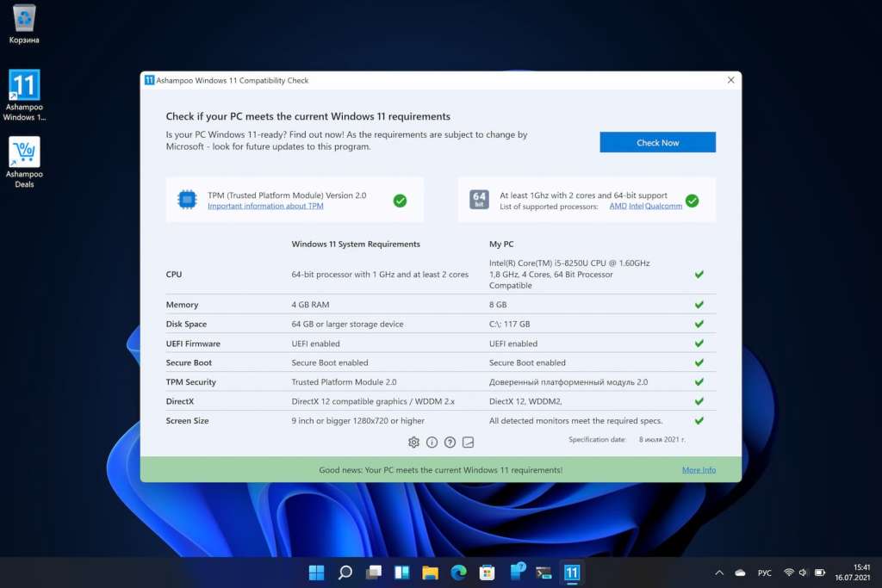Click the Ashampoo 11 title bar icon
This screenshot has width=882, height=588.
point(149,80)
